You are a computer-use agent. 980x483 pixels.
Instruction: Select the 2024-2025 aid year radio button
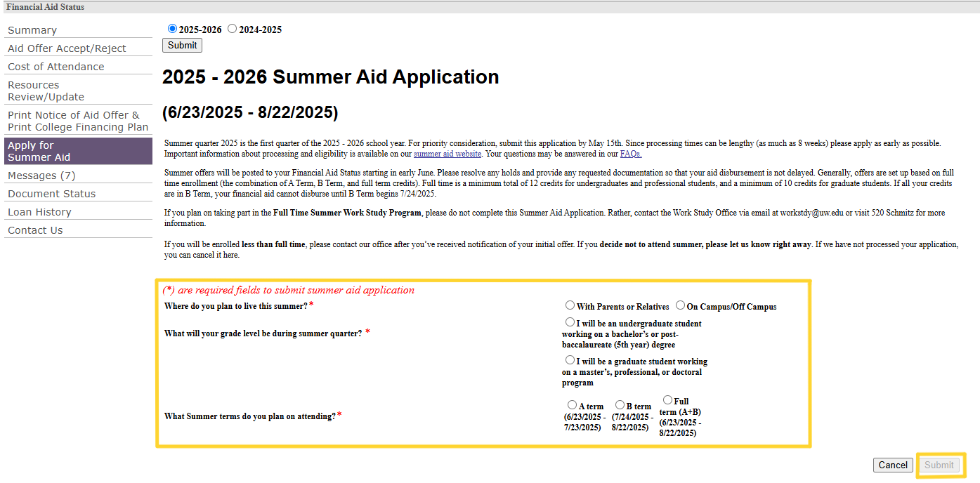tap(233, 29)
